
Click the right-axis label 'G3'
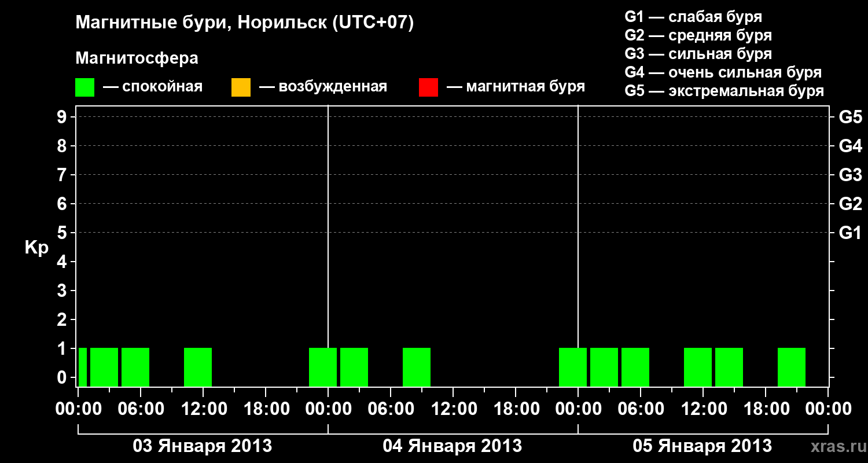[851, 175]
